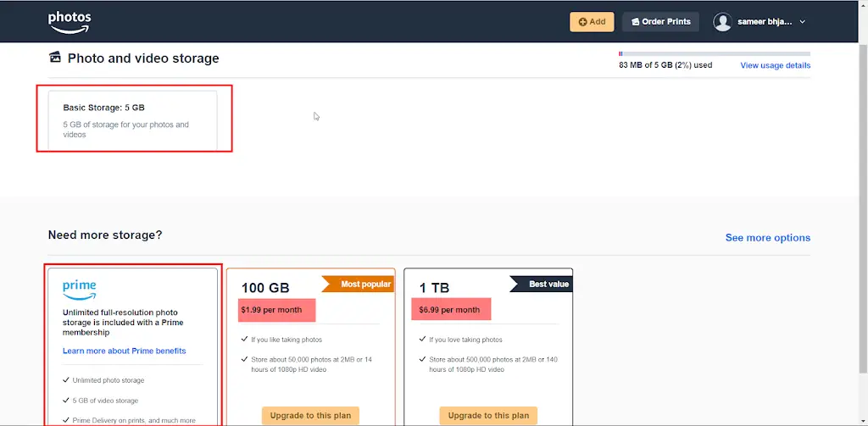Screen dimensions: 868x426
Task: Click the plus icon on Add button
Action: click(x=582, y=22)
